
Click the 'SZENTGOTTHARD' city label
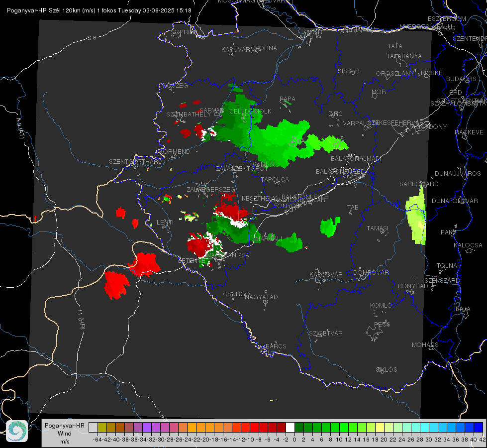click(x=136, y=162)
